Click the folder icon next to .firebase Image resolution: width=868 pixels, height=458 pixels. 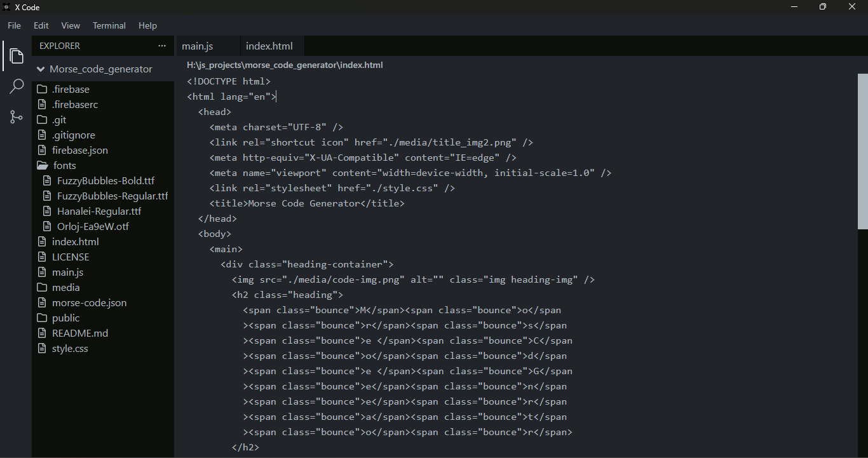coord(42,90)
